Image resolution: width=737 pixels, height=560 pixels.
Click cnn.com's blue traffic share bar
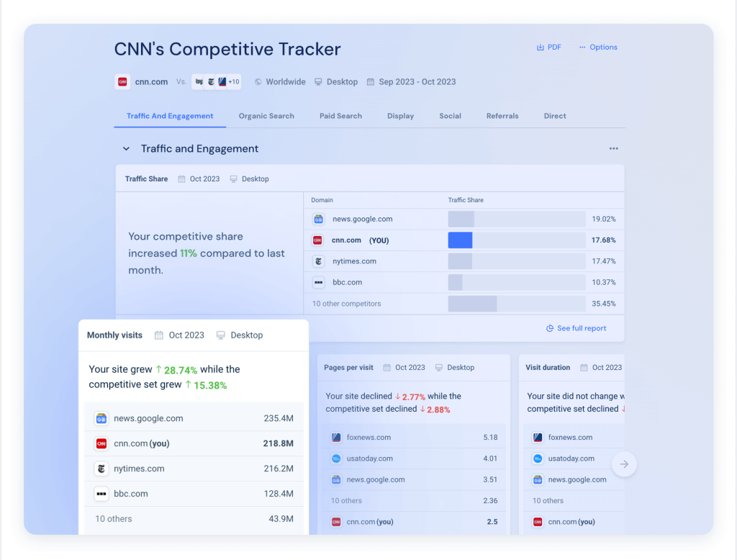pos(460,240)
